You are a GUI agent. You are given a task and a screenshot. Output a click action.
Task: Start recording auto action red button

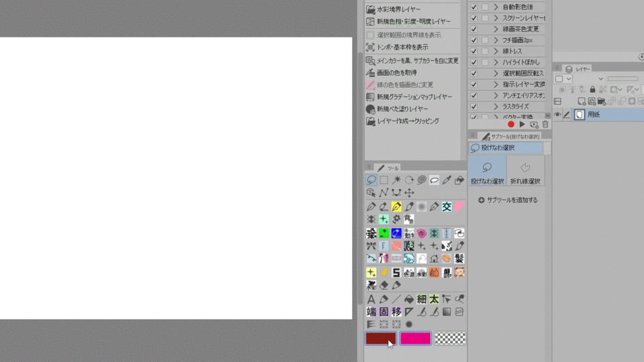coord(511,125)
